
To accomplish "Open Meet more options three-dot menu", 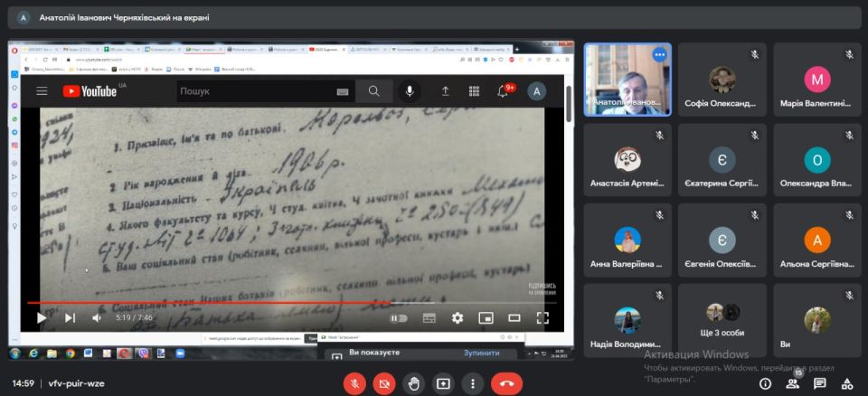I will tap(472, 383).
